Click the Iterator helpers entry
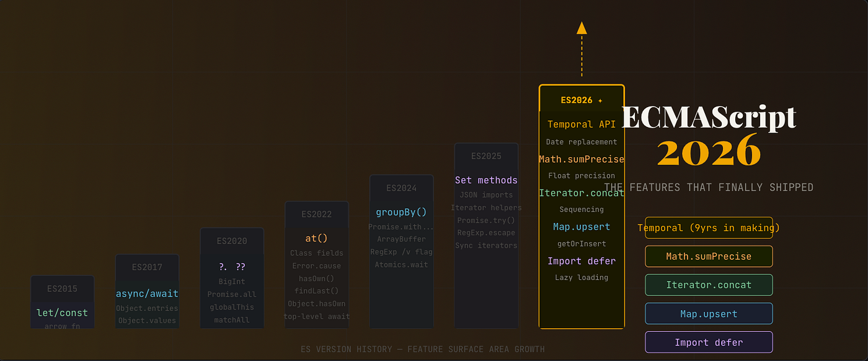Viewport: 868px width, 361px height. pos(486,208)
